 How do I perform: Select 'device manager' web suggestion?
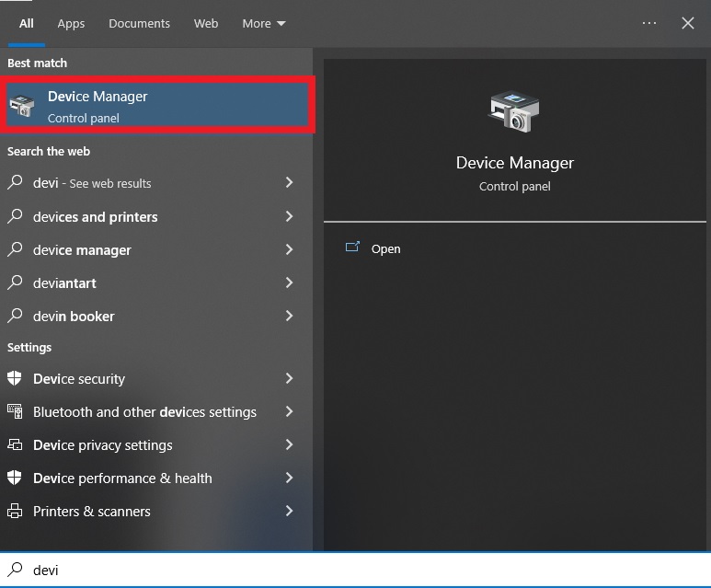[156, 249]
